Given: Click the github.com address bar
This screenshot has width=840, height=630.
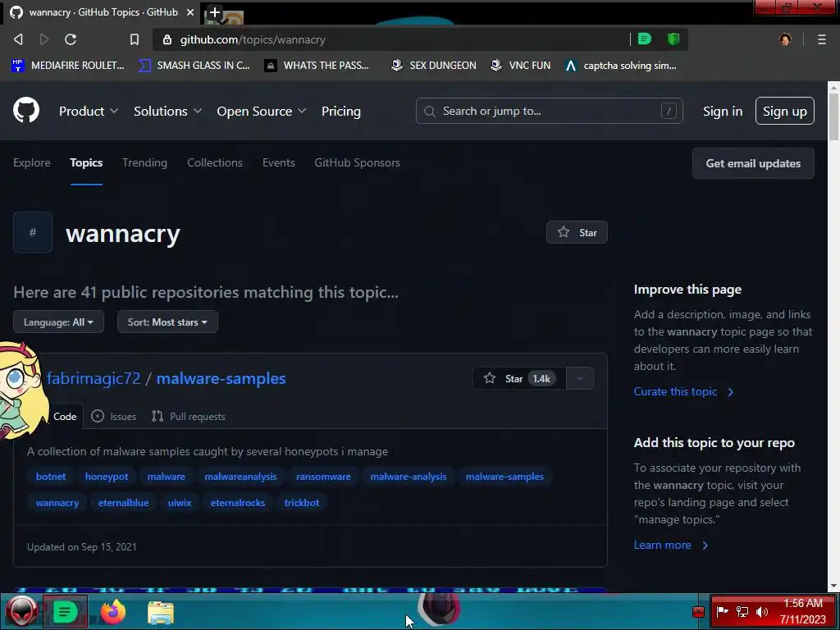Looking at the screenshot, I should click(391, 39).
